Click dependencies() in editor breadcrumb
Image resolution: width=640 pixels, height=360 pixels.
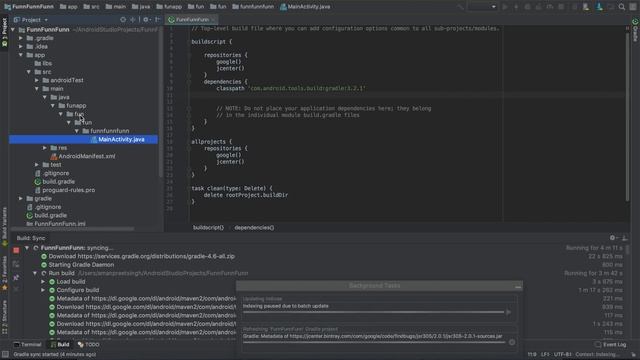254,228
